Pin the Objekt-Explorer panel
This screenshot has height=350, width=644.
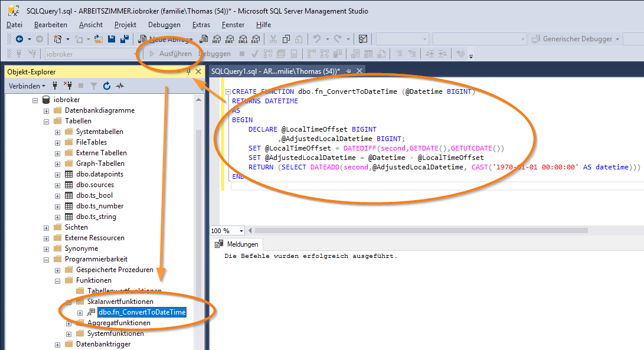(188, 71)
